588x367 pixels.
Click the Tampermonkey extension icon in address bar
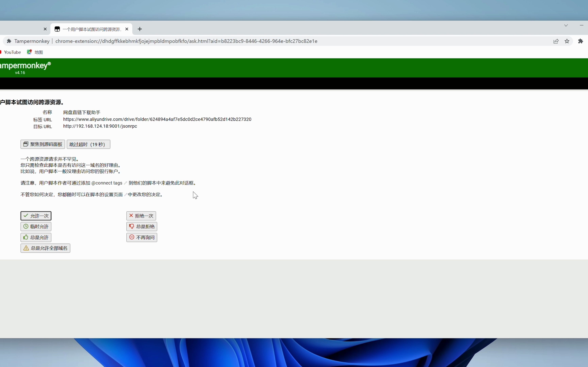click(x=9, y=41)
